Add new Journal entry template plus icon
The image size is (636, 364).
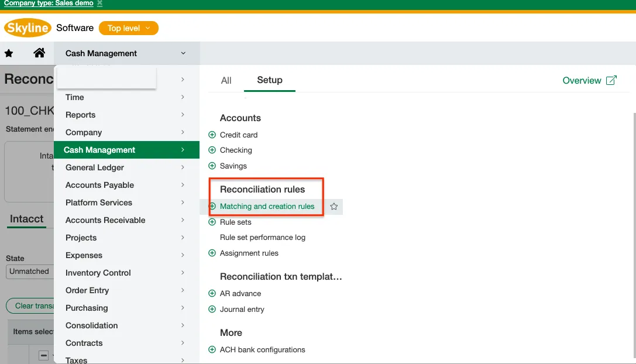(x=212, y=309)
